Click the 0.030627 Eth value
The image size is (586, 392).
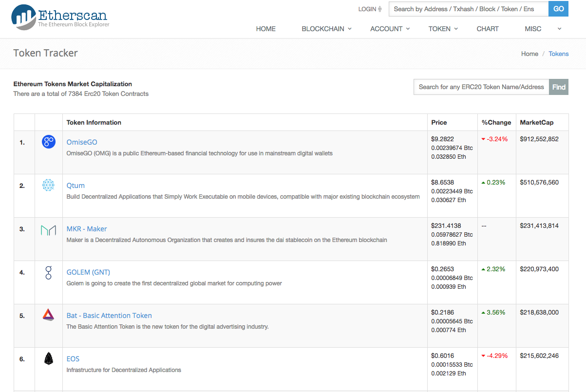449,200
